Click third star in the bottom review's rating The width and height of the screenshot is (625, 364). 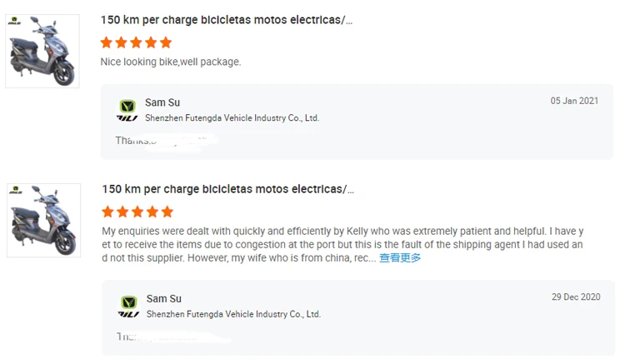point(137,212)
